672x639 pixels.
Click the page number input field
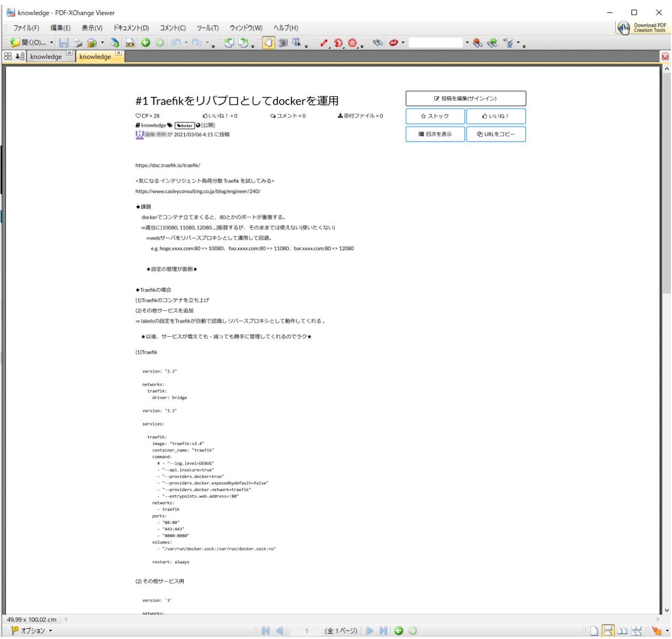click(x=306, y=631)
